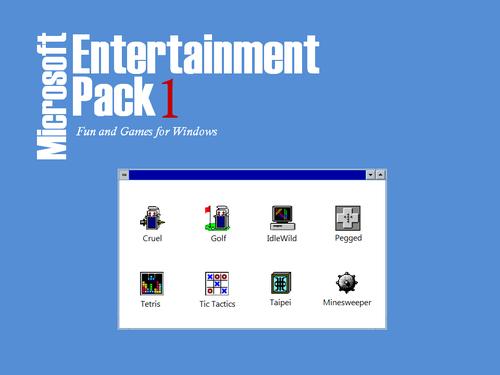Select the "Minesweeper" text label

[347, 302]
